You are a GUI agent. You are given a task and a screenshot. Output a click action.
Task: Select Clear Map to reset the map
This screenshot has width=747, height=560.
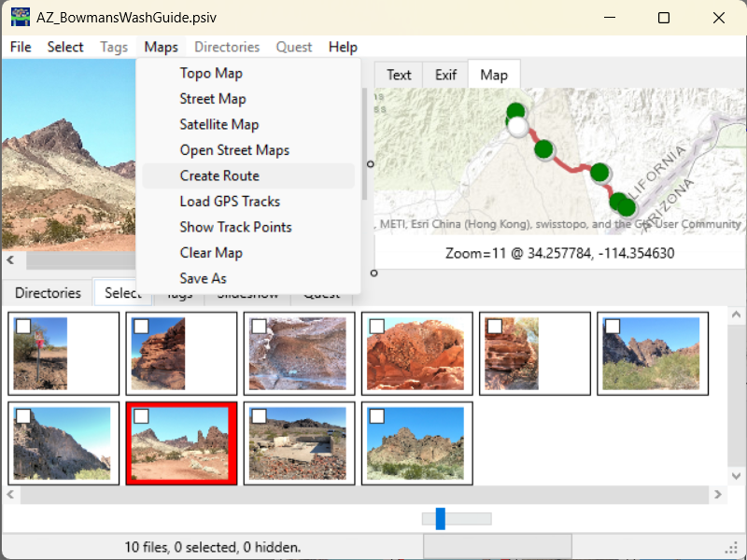click(210, 252)
